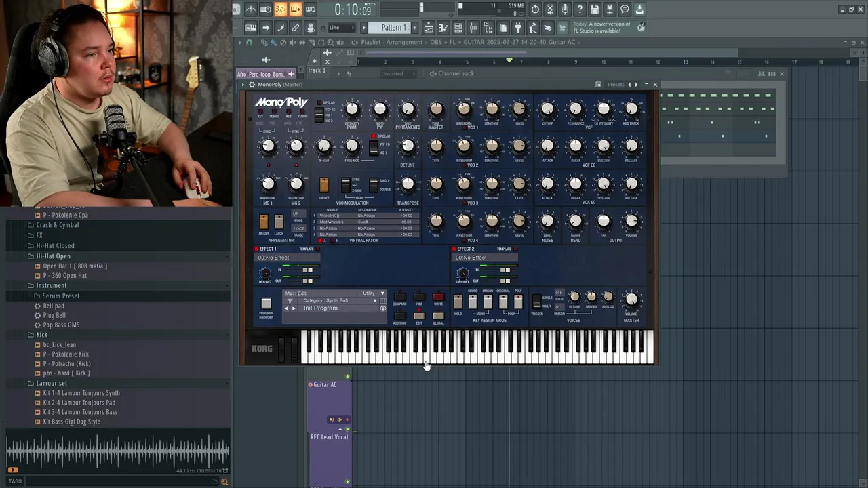Toggle playlist magnet snap icon
The image size is (868, 488).
pos(249,42)
